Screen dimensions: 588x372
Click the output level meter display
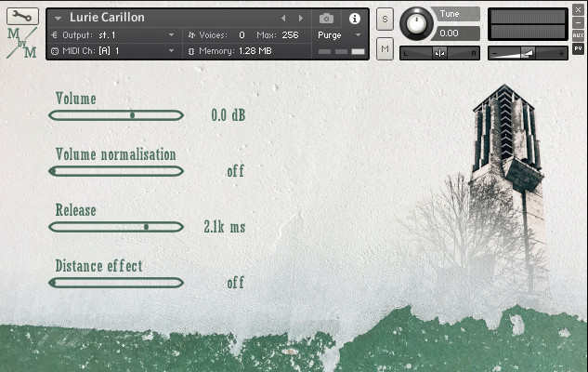pyautogui.click(x=528, y=24)
